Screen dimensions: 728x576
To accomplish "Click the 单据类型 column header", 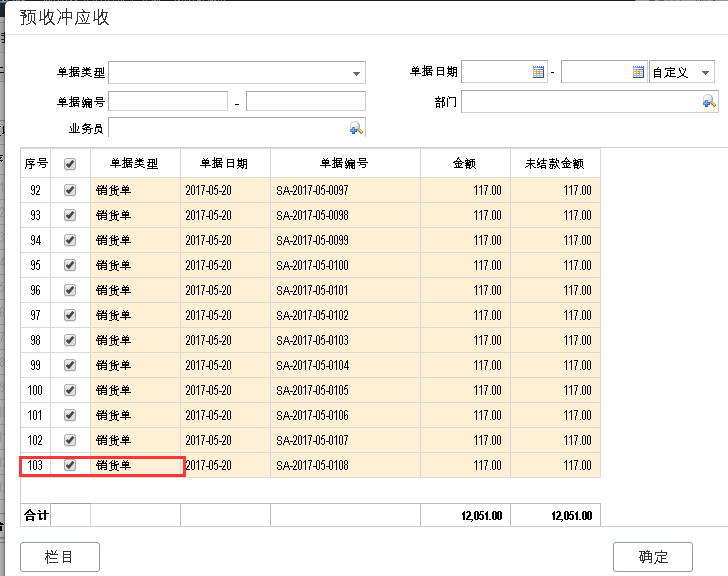I will click(135, 163).
